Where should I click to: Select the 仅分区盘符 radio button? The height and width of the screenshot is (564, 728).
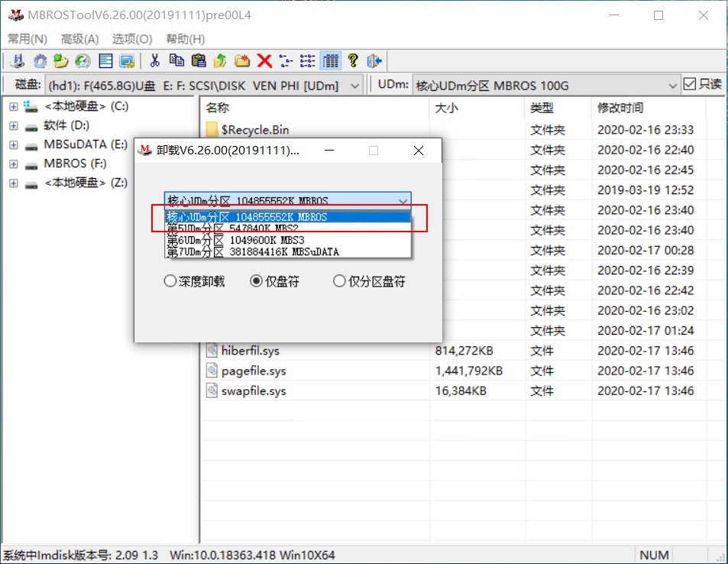(339, 281)
